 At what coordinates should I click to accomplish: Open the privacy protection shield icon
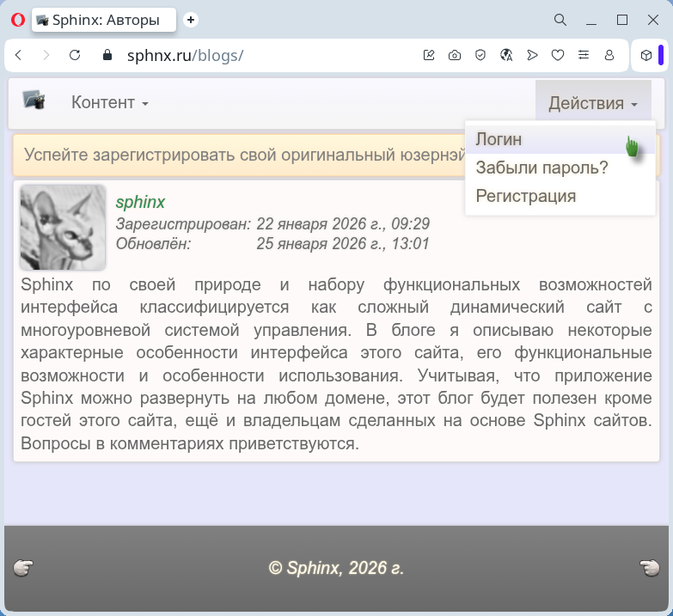[x=480, y=55]
